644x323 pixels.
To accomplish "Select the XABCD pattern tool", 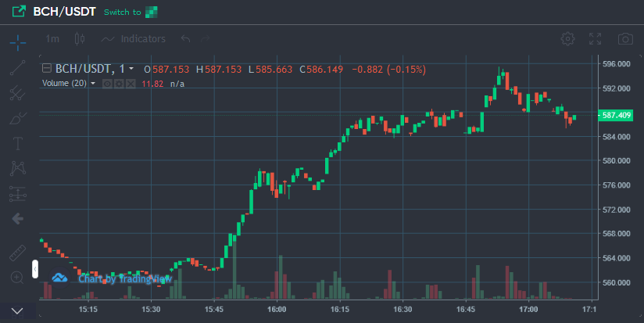I will pyautogui.click(x=18, y=168).
